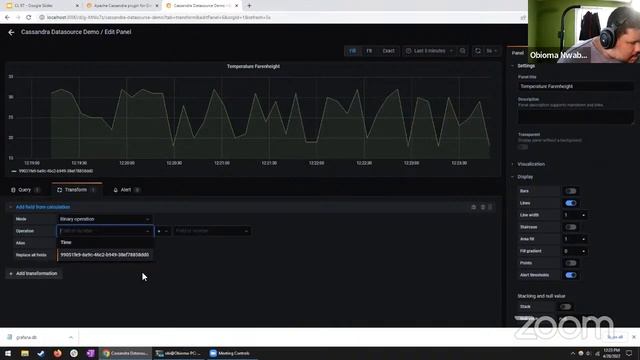Image resolution: width=640 pixels, height=360 pixels.
Task: Open grafana.db download options chevron
Action: coord(71,338)
